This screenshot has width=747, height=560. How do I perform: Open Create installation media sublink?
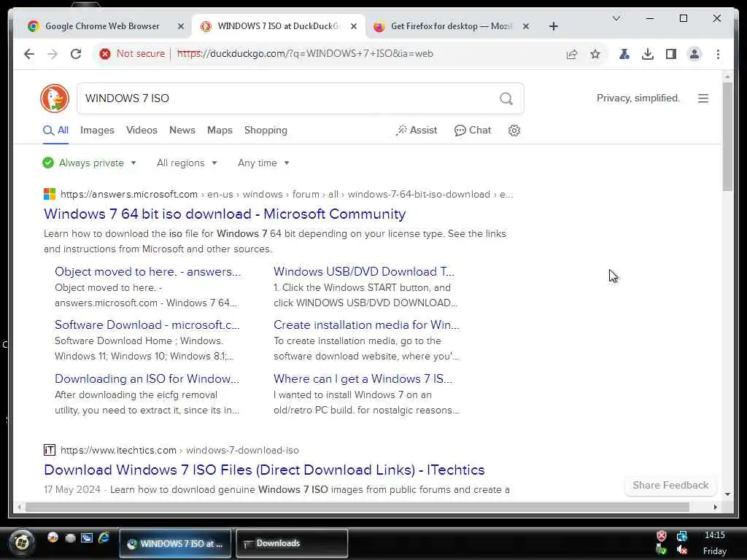click(x=366, y=324)
